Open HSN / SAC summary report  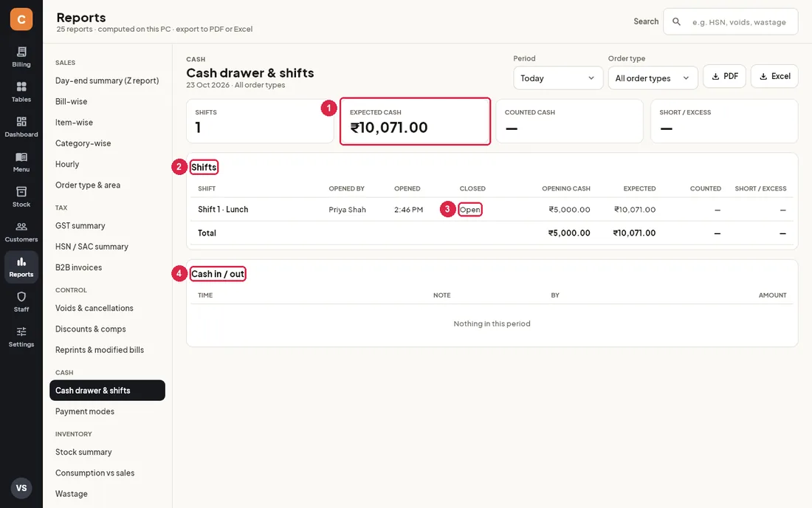107,247
